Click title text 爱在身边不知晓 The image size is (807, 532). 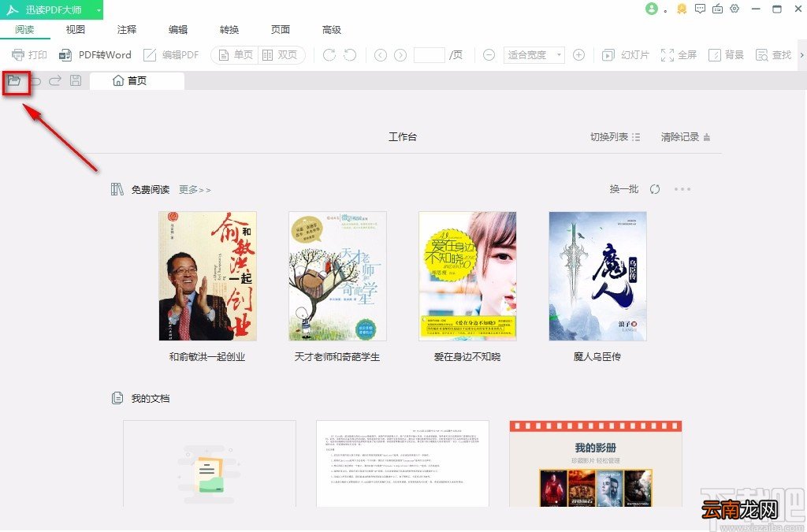pyautogui.click(x=467, y=356)
